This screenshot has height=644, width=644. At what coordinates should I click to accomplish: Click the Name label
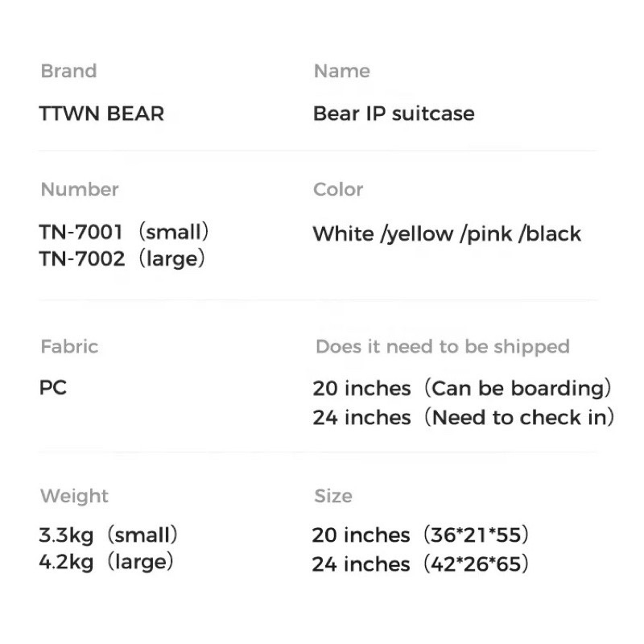click(341, 71)
